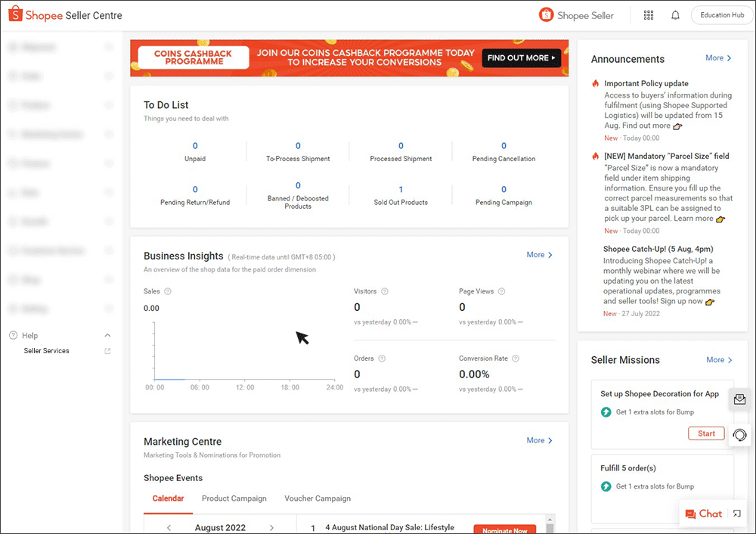Start the Shopee Decoration seller mission

pos(706,433)
